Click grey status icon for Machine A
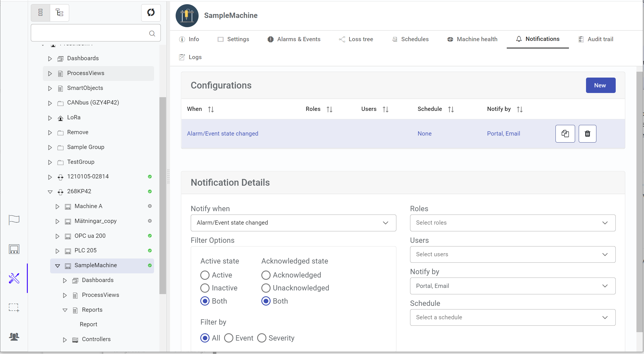 (150, 206)
